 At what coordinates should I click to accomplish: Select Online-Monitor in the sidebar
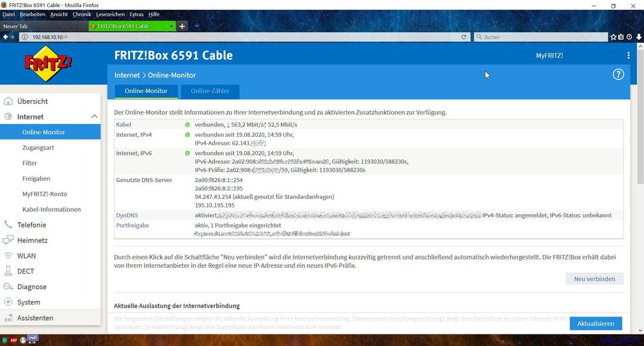(50, 132)
